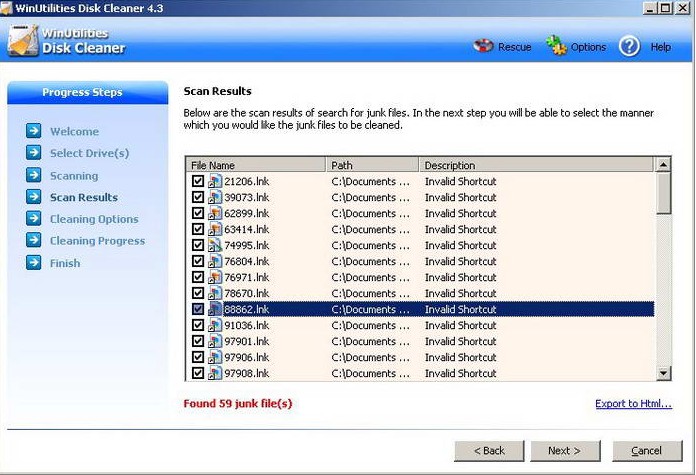
Task: Uncheck the 88862.lnk checkbox
Action: [198, 309]
